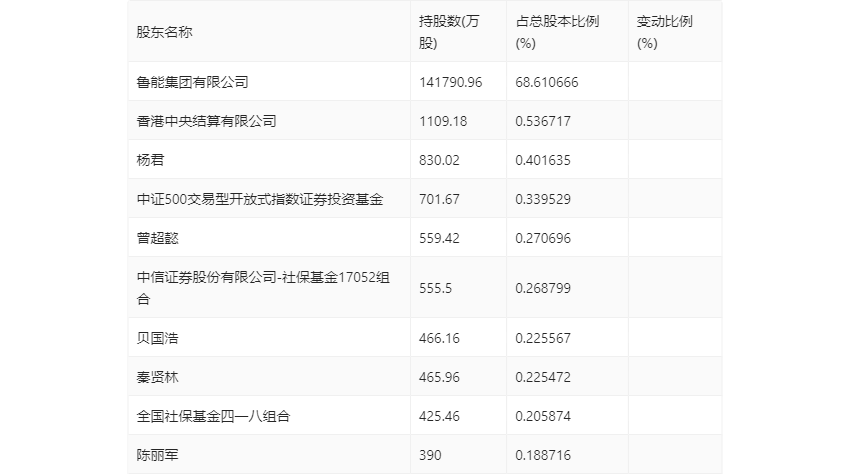The width and height of the screenshot is (850, 474).
Task: Click percentage value 68.610666
Action: [x=546, y=82]
